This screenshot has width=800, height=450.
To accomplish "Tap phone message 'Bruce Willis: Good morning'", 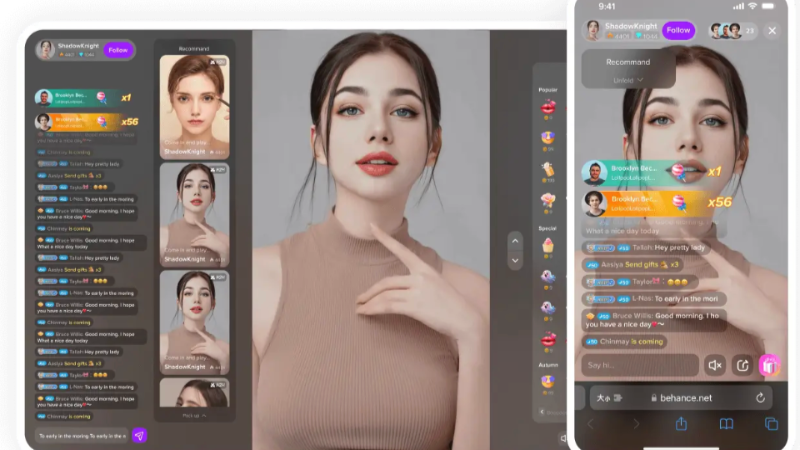I will click(655, 320).
